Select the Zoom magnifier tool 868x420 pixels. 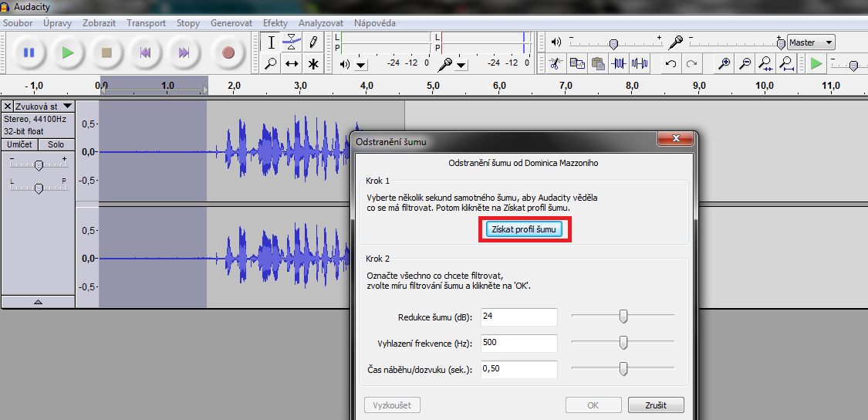271,64
